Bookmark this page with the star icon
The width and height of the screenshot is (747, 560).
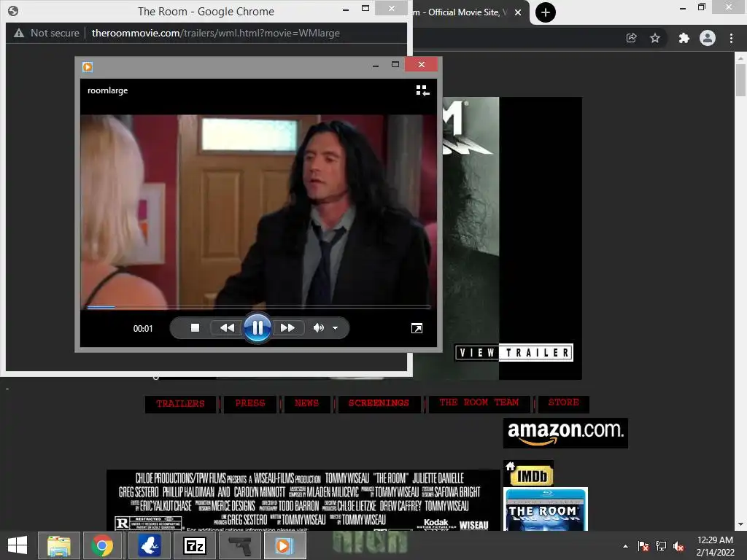point(655,38)
